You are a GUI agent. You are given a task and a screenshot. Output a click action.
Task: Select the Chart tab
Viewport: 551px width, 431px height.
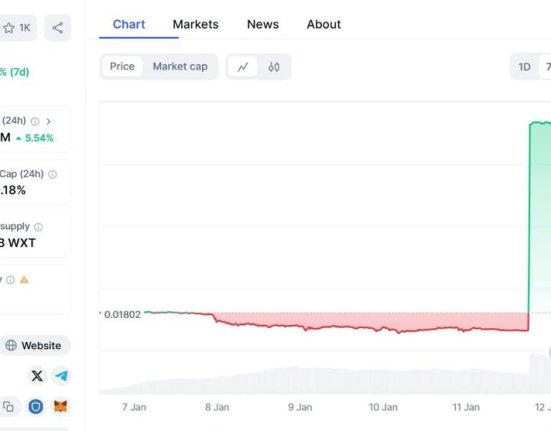129,24
